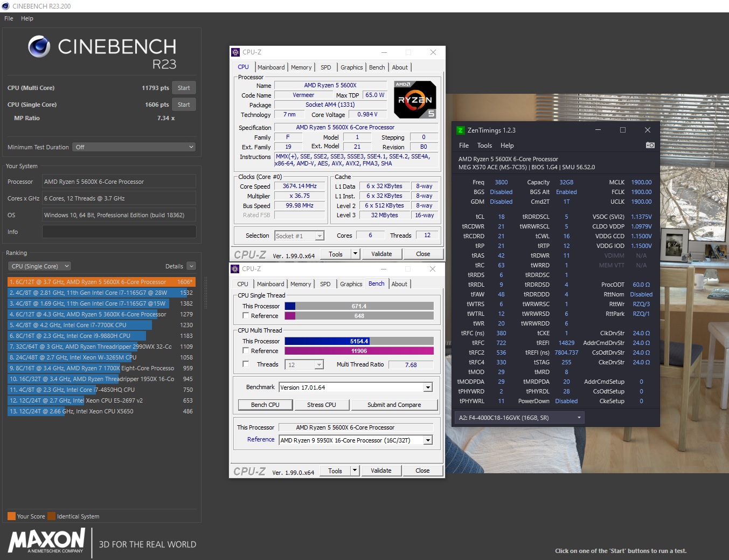Screen dimensions: 729x560
Task: Select ranking row 5 Intel Core i7-7700K
Action: click(101, 325)
